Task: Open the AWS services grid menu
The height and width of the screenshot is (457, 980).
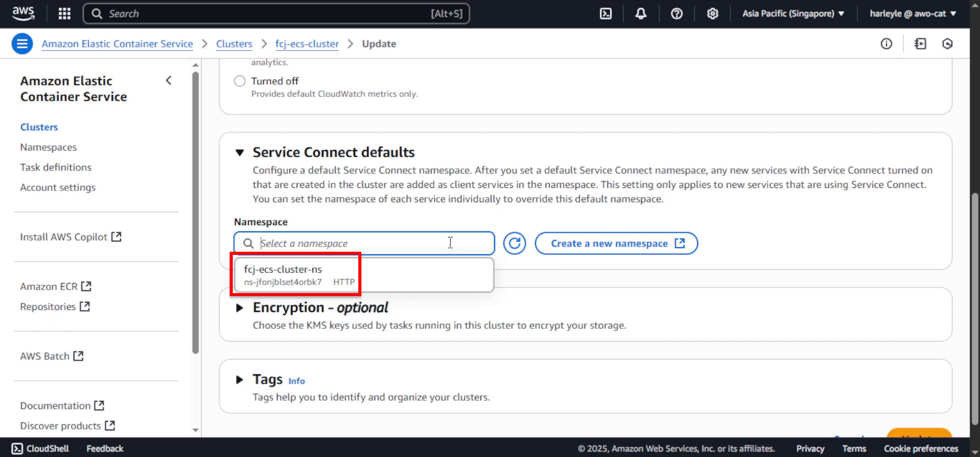Action: click(64, 14)
